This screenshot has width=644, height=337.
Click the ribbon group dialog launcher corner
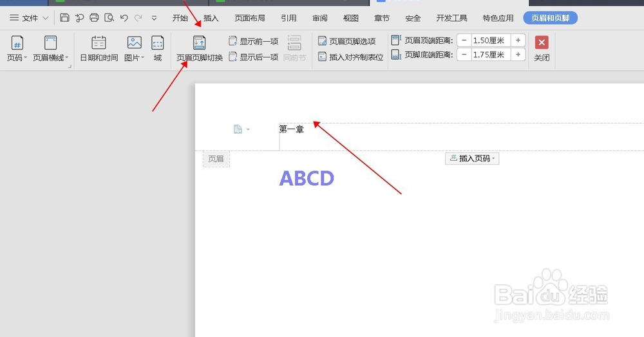[70, 66]
